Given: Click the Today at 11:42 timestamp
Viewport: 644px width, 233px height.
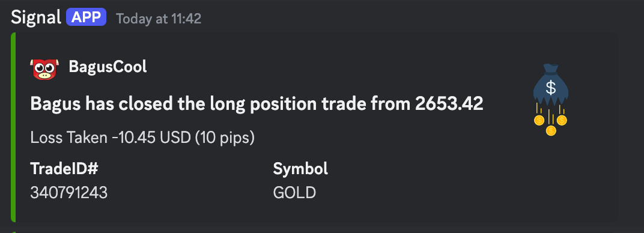Looking at the screenshot, I should (159, 19).
